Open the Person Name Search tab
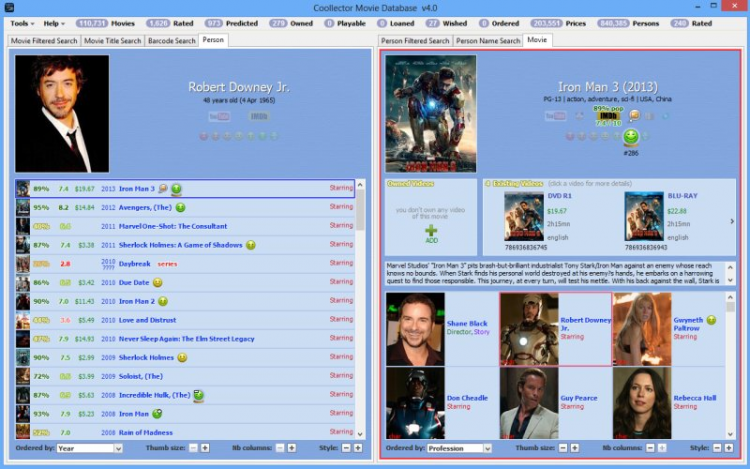Viewport: 750px width, 469px height. (x=488, y=41)
